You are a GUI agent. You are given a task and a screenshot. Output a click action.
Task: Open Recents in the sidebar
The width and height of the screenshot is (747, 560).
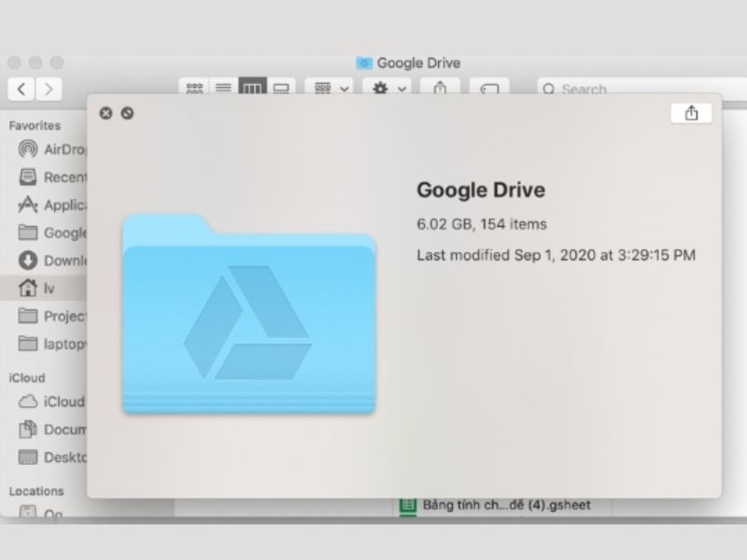[51, 177]
